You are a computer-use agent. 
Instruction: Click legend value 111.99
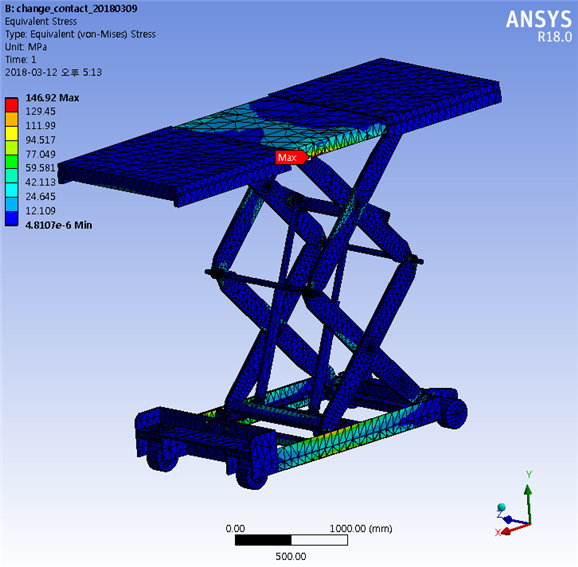(40, 126)
